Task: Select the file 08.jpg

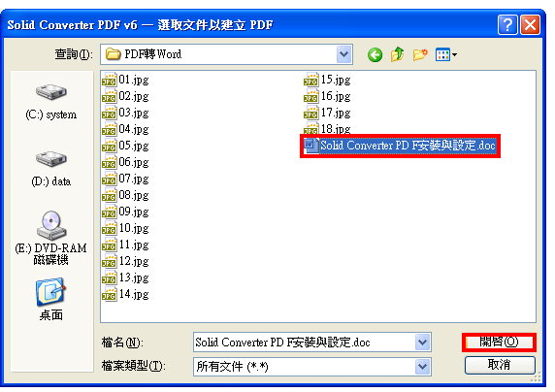Action: click(x=125, y=195)
